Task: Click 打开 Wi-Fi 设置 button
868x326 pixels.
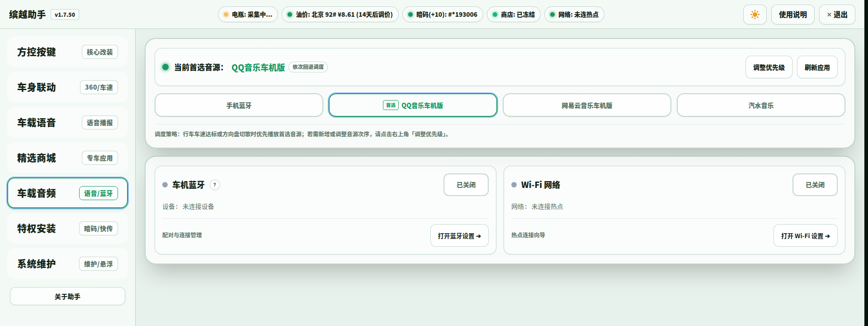Action: click(x=805, y=235)
